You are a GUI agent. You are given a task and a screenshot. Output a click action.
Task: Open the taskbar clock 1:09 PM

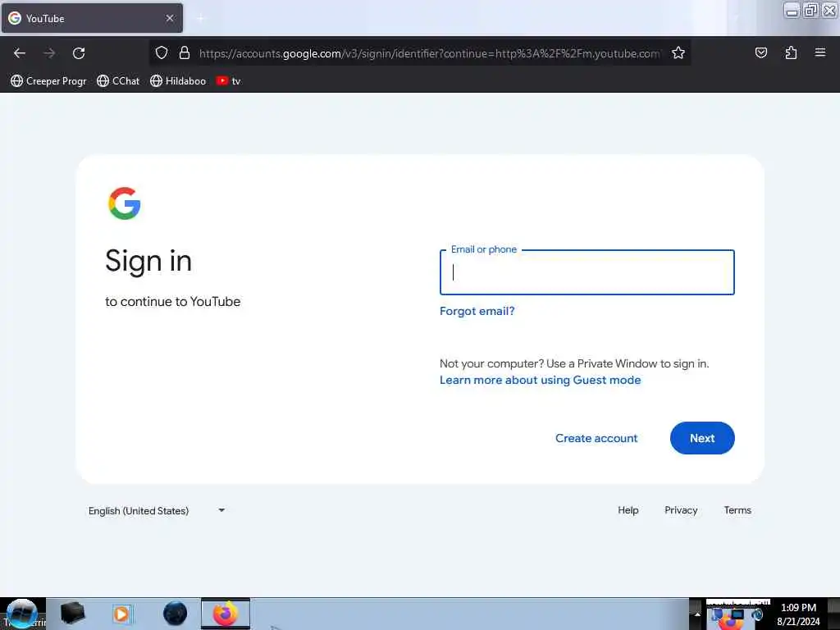coord(798,614)
